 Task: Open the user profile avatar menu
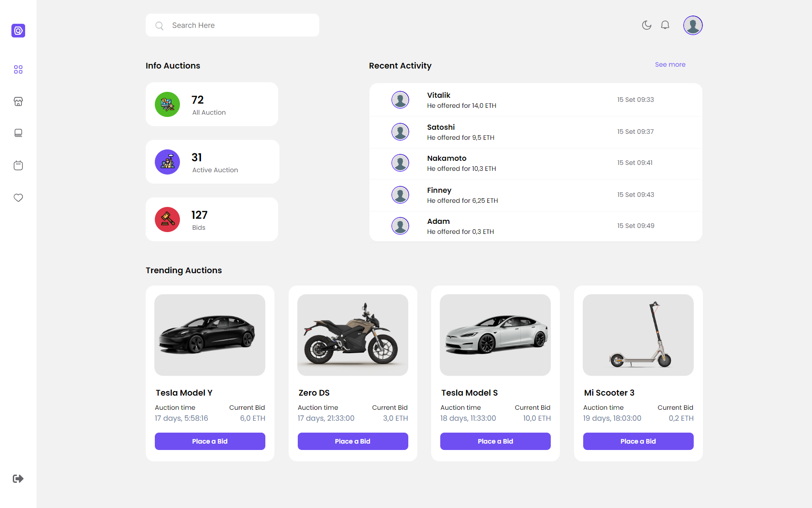click(692, 25)
